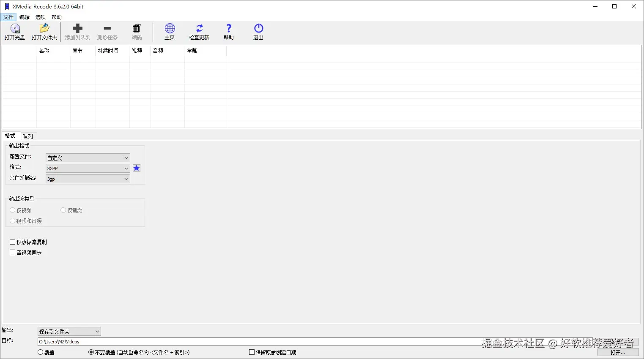Click the 名称 column header

(53, 51)
